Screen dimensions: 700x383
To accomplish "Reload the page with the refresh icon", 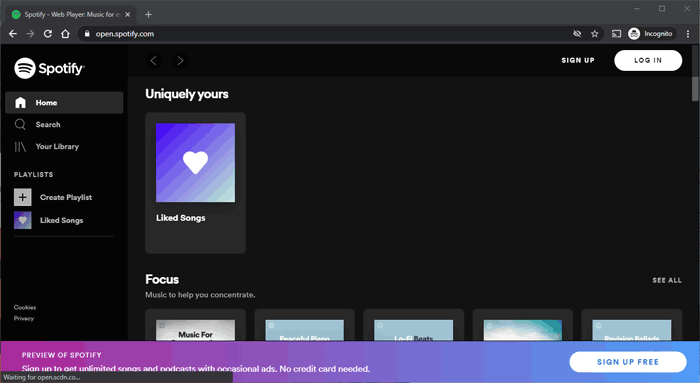I will click(x=48, y=34).
